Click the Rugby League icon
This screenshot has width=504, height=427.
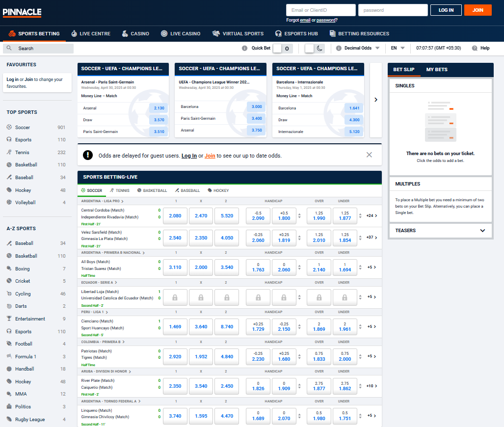pyautogui.click(x=9, y=419)
